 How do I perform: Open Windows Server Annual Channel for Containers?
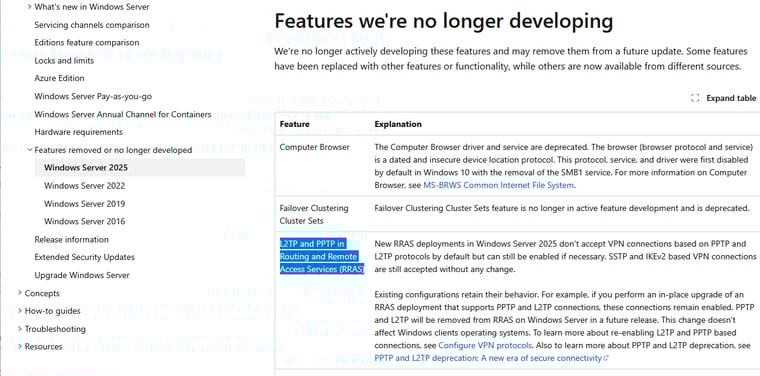click(x=123, y=114)
